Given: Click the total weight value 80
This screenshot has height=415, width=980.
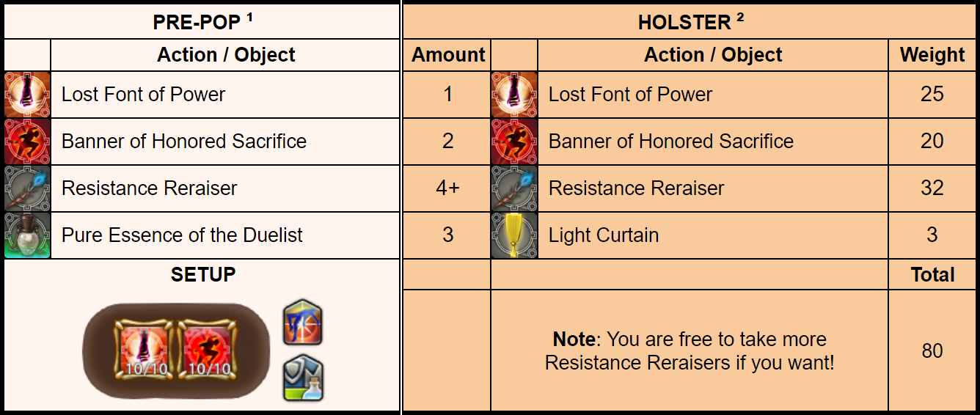Looking at the screenshot, I should pyautogui.click(x=932, y=350).
